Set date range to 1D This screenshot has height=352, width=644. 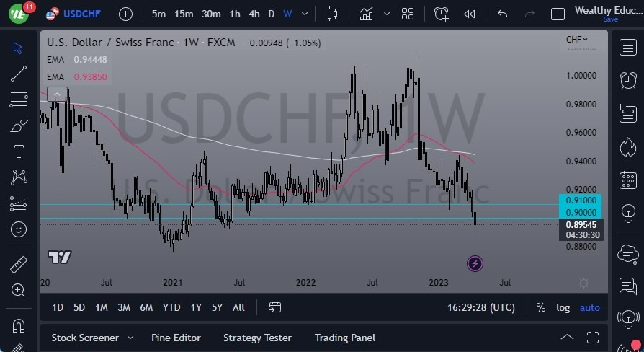58,307
